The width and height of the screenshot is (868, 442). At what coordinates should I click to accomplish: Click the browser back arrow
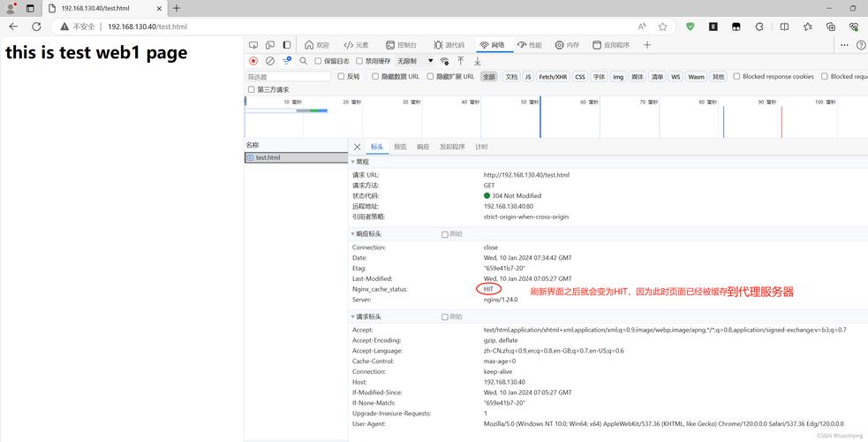pyautogui.click(x=13, y=27)
